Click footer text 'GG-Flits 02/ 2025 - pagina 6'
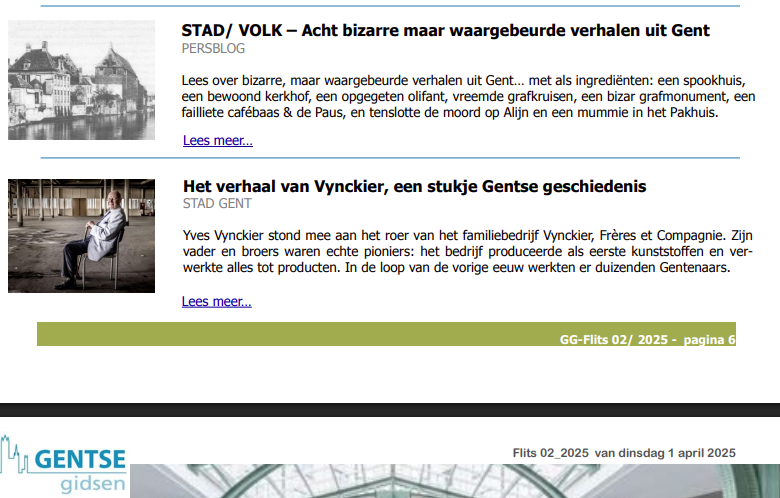This screenshot has width=780, height=498. click(x=647, y=340)
